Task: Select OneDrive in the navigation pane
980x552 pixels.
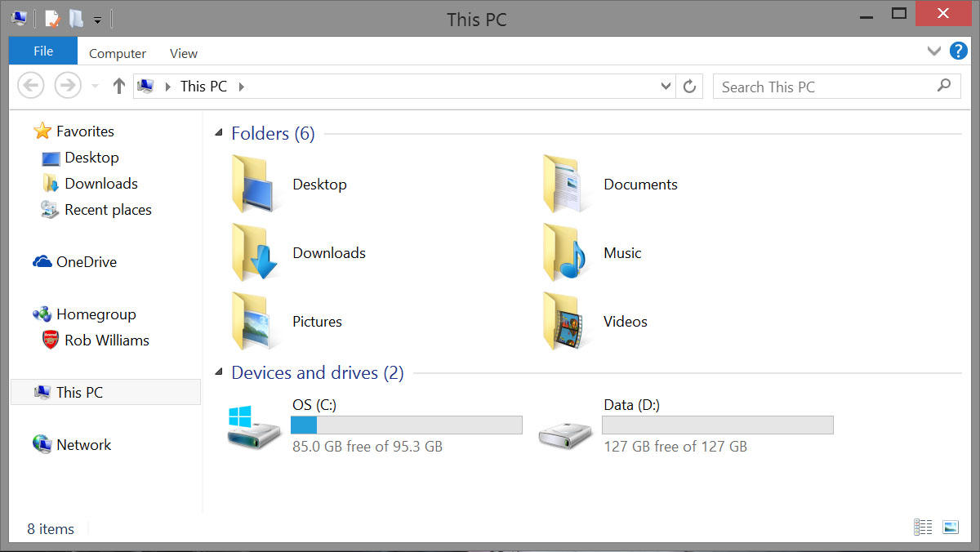Action: (87, 262)
